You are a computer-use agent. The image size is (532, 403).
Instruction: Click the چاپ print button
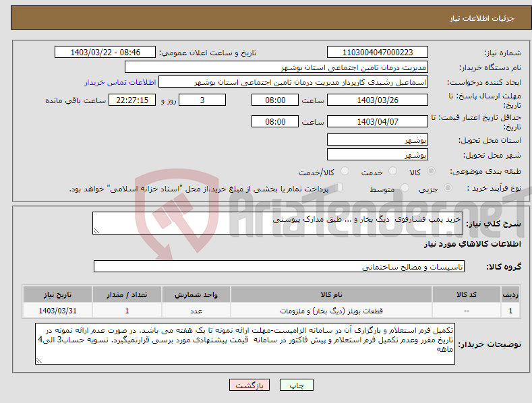297,385
